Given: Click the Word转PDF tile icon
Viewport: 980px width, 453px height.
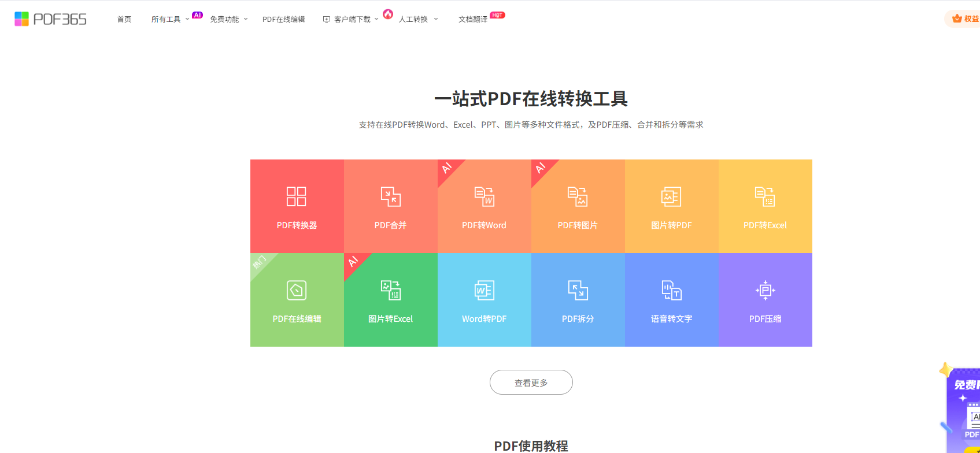Looking at the screenshot, I should (x=484, y=290).
